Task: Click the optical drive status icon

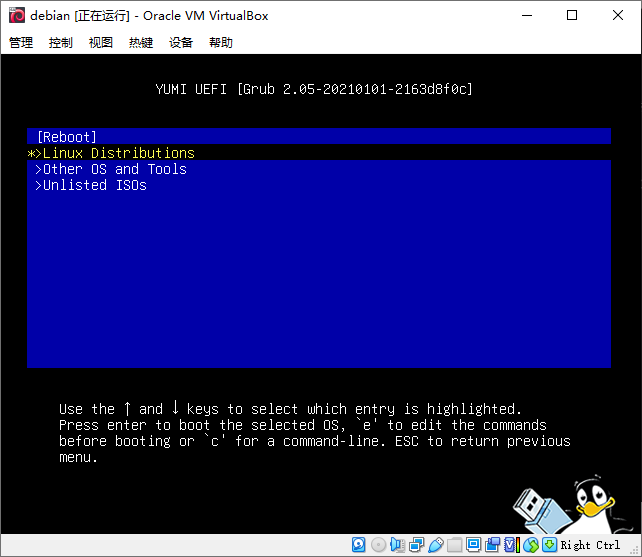Action: (378, 545)
